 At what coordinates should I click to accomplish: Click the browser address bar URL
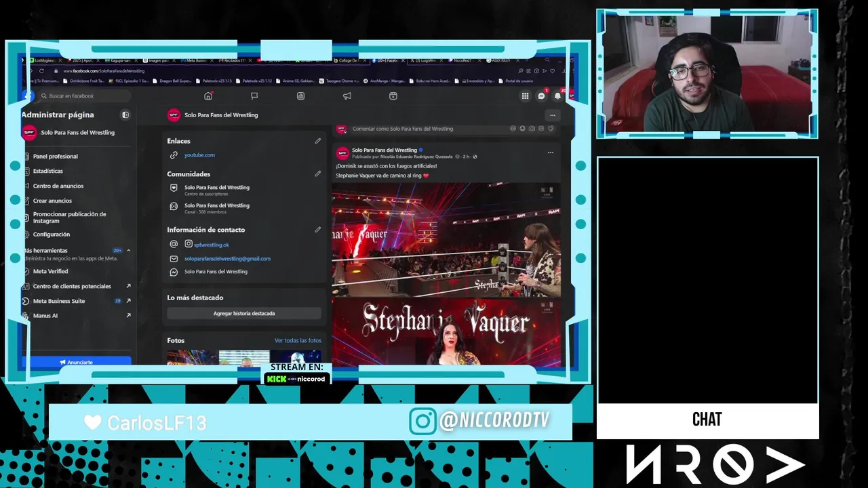(x=104, y=70)
